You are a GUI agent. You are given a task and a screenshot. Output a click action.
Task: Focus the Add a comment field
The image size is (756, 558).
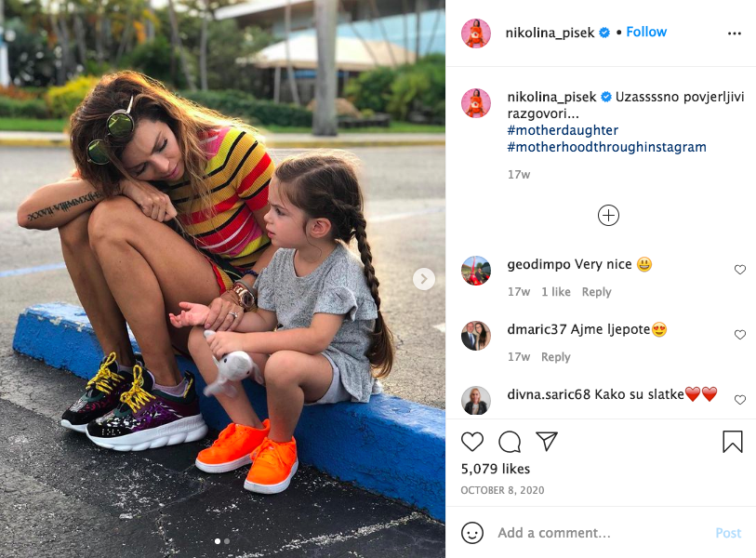(601, 533)
